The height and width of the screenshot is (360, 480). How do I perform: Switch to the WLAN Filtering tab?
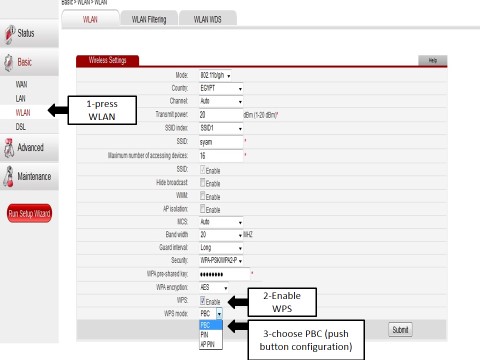point(149,19)
